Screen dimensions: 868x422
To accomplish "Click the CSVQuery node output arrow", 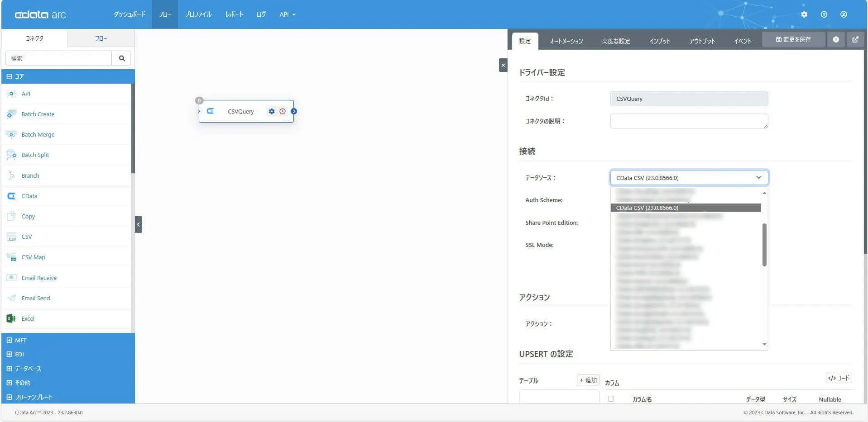I will pyautogui.click(x=294, y=111).
